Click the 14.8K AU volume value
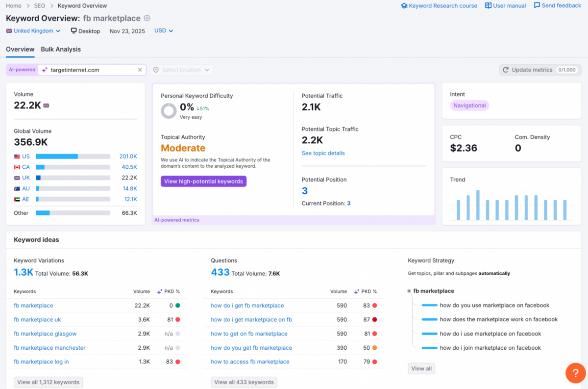Image resolution: width=588 pixels, height=389 pixels. tap(130, 188)
